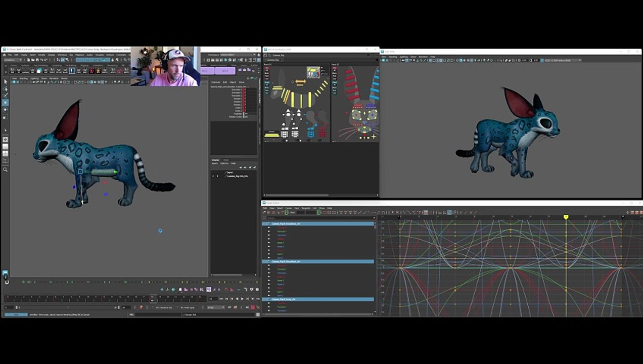Click the Save Scene icon on status line
Image resolution: width=643 pixels, height=364 pixels.
37,60
